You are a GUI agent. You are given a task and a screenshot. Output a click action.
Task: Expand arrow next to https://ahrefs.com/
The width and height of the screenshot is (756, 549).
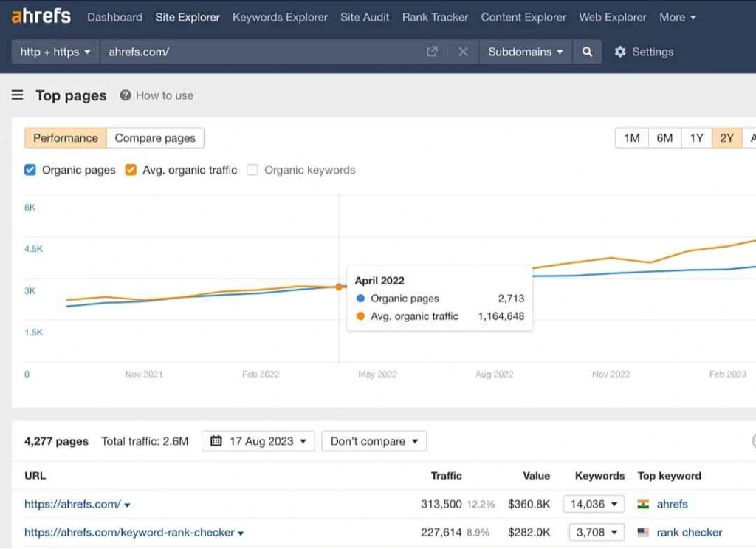pos(127,505)
